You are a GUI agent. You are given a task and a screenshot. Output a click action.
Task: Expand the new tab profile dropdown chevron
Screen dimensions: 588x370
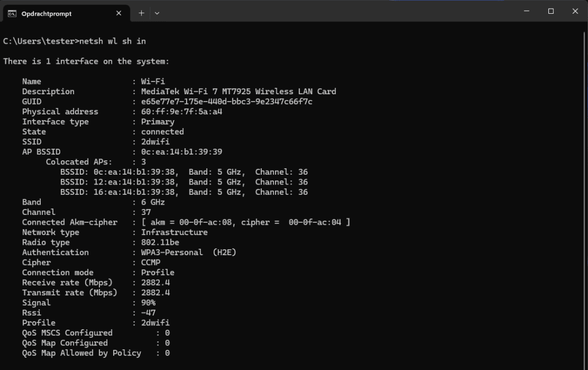point(157,13)
